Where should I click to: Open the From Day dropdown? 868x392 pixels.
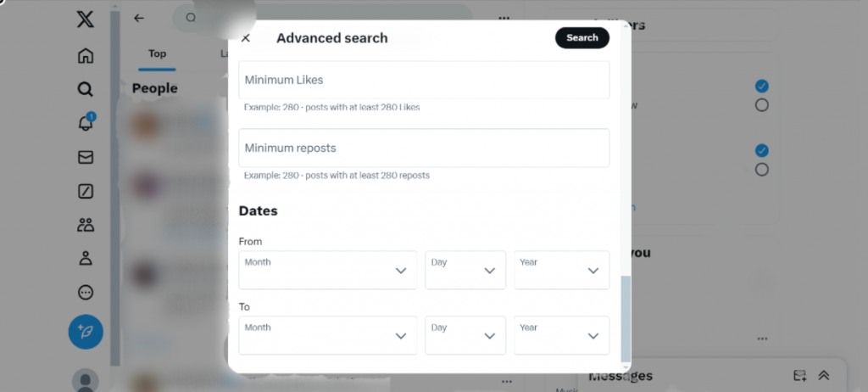(465, 270)
